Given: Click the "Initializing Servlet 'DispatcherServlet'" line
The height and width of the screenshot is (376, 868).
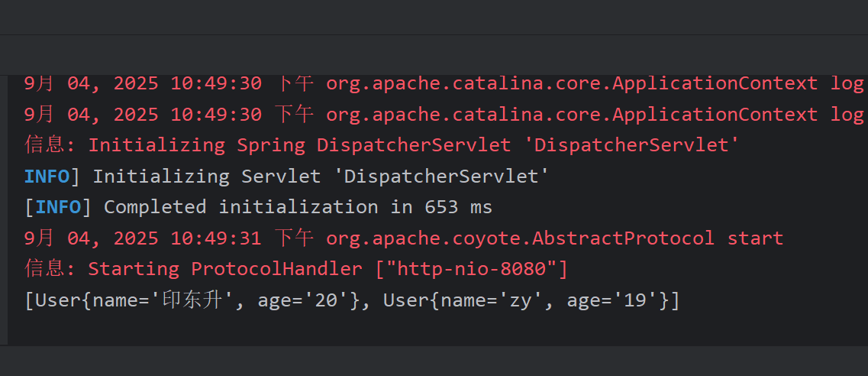Looking at the screenshot, I should click(x=286, y=176).
